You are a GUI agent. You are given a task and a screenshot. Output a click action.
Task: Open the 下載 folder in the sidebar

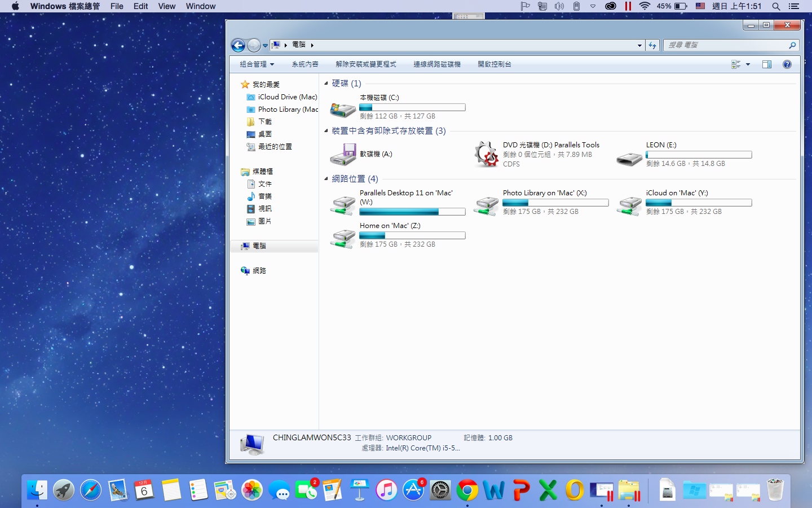click(259, 122)
